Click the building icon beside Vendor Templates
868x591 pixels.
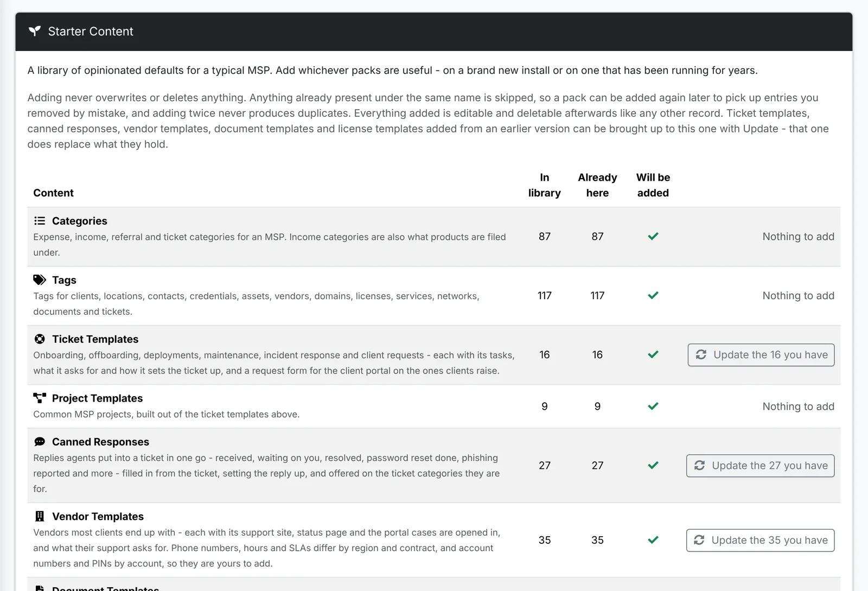(40, 516)
